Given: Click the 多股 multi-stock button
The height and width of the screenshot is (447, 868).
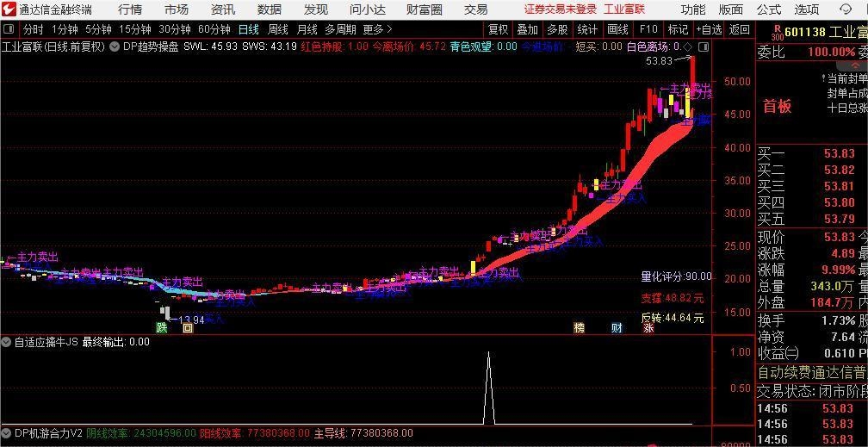Looking at the screenshot, I should [x=557, y=29].
